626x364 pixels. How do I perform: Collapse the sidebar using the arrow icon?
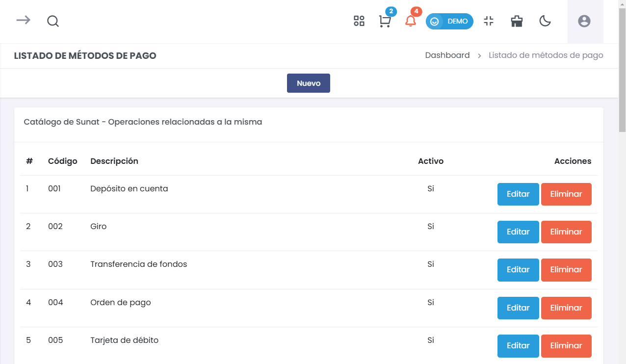pos(23,21)
